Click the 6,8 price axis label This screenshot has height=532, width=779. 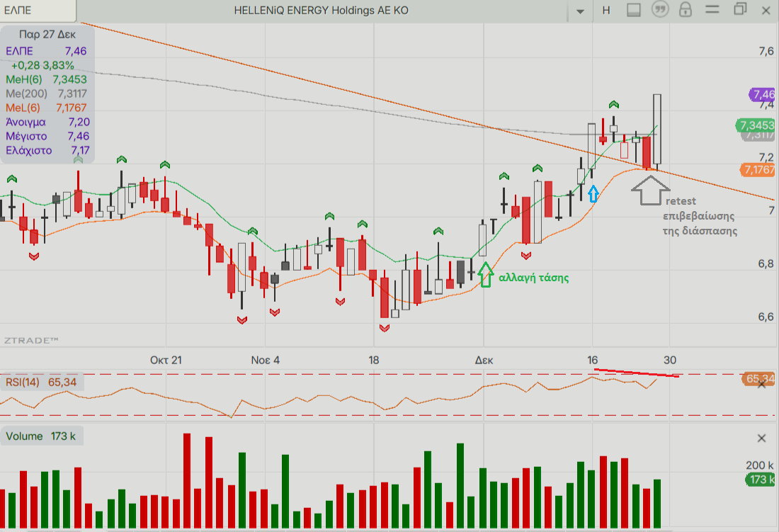766,264
